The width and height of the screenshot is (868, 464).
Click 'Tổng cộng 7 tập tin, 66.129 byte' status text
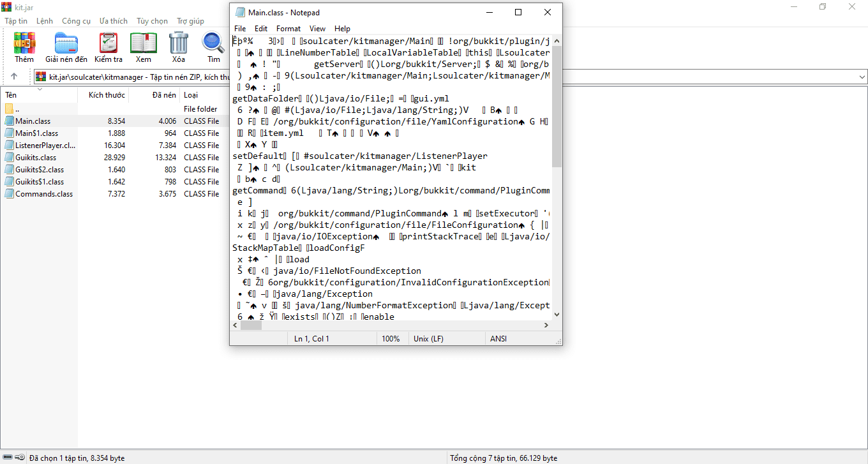pos(504,458)
